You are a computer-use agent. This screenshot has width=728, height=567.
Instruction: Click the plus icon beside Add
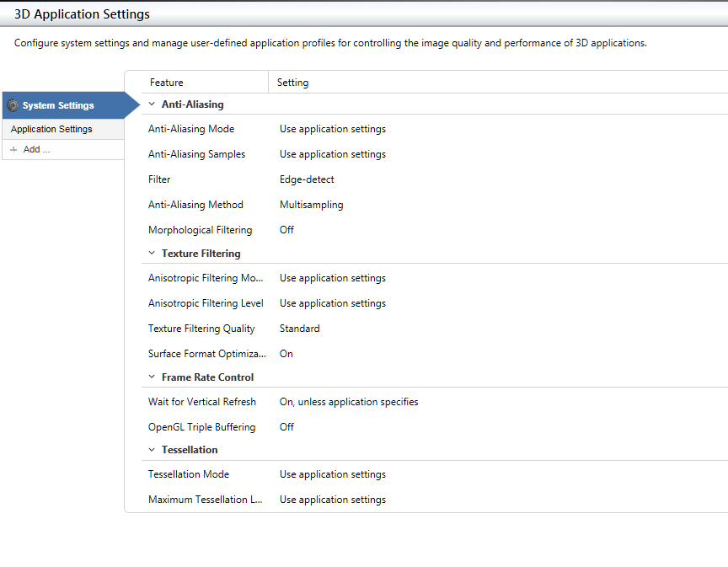pyautogui.click(x=13, y=149)
